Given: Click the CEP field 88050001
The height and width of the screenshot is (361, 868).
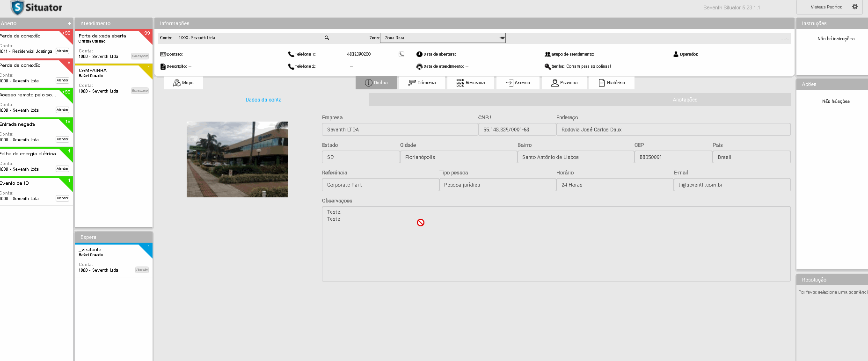Looking at the screenshot, I should pyautogui.click(x=673, y=157).
